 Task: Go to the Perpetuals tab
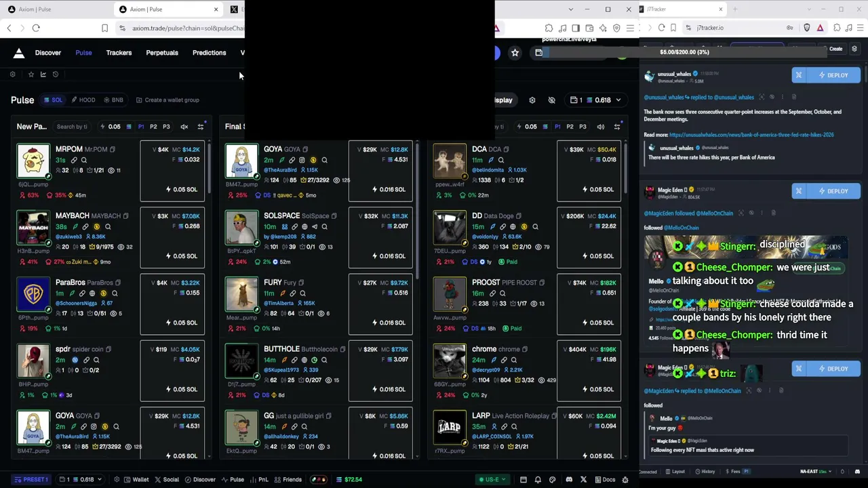pos(162,53)
